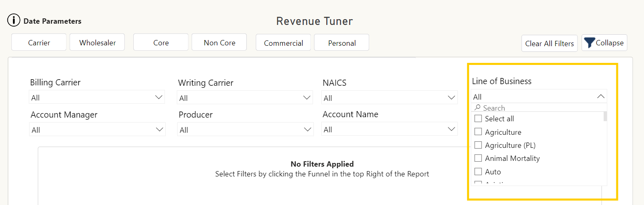Click the funnel icon beside Collapse
Image resolution: width=644 pixels, height=205 pixels.
click(x=589, y=43)
